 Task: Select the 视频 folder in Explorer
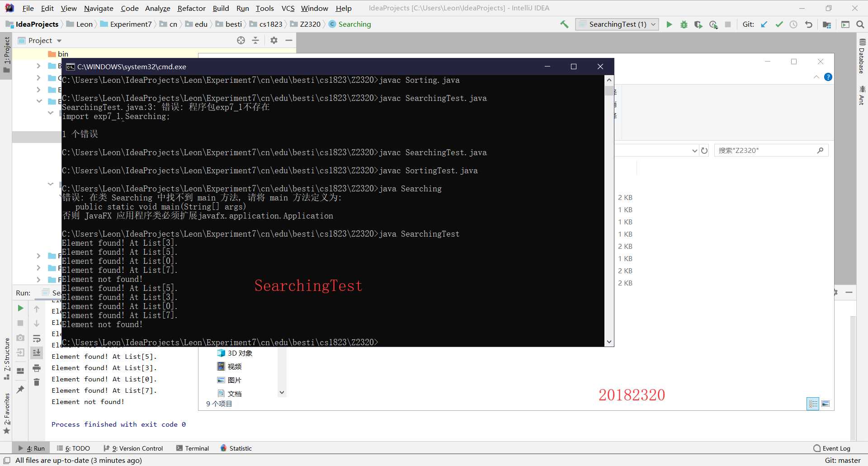coord(229,367)
